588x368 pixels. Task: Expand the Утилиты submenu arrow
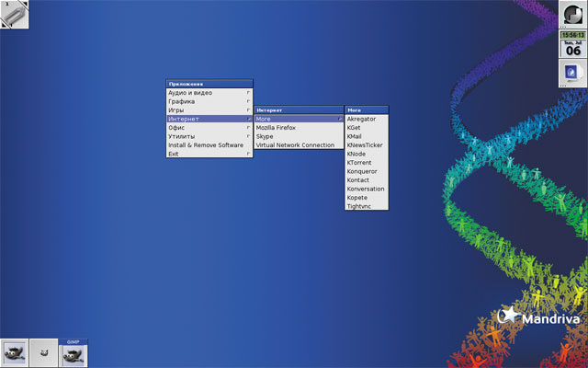point(248,136)
